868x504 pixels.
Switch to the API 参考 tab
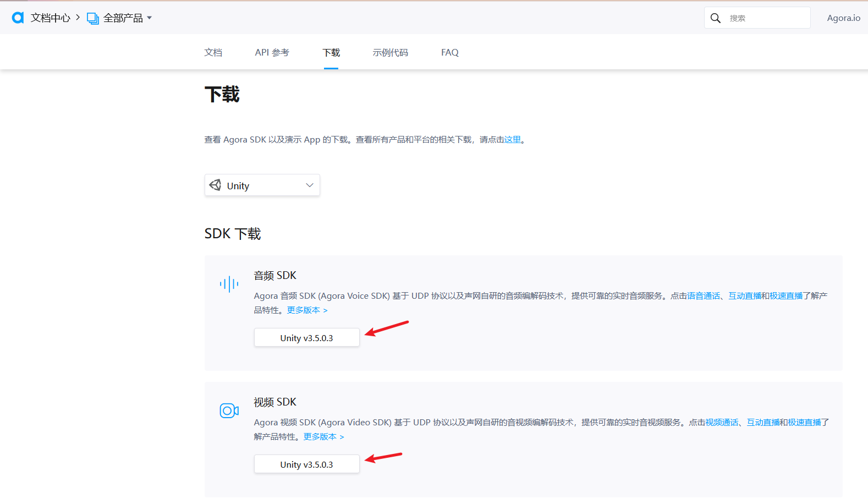(272, 52)
